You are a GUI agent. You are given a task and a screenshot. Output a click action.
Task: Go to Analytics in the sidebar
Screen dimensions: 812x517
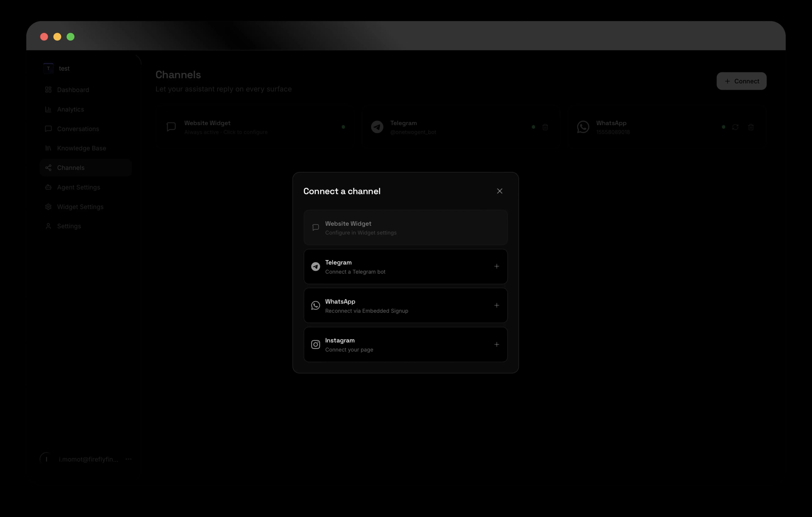pyautogui.click(x=70, y=109)
